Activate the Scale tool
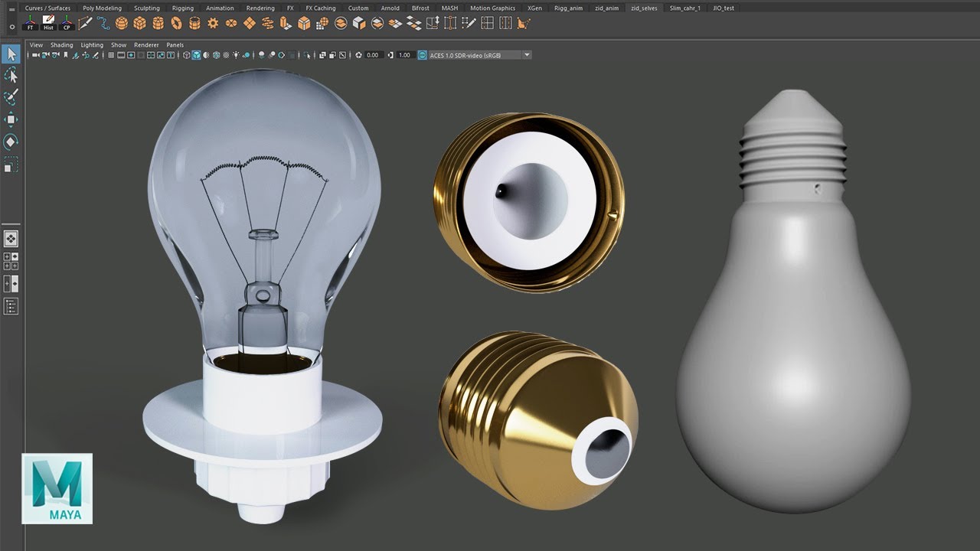This screenshot has height=551, width=980. 11,164
